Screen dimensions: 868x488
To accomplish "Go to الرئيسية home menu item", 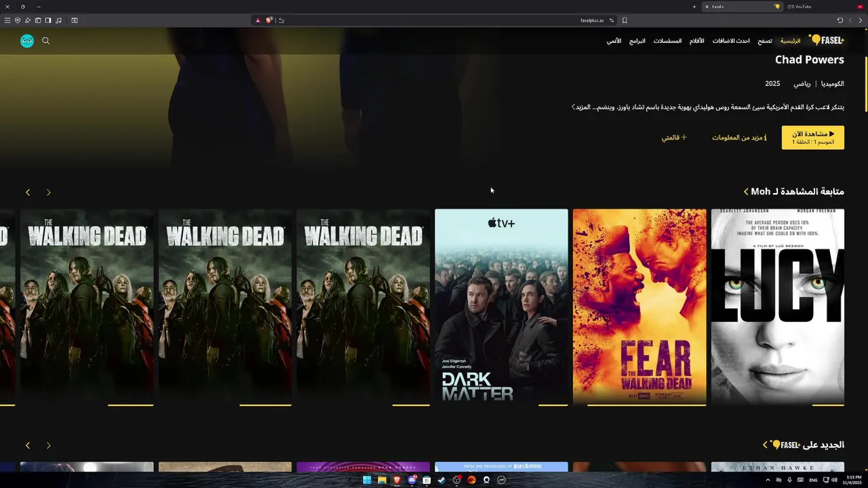I will (x=790, y=41).
